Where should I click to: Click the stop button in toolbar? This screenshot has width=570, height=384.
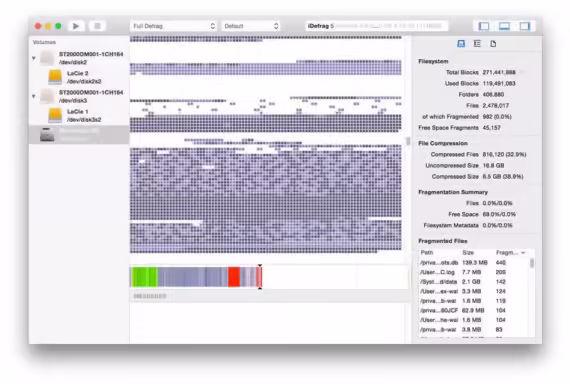(97, 26)
